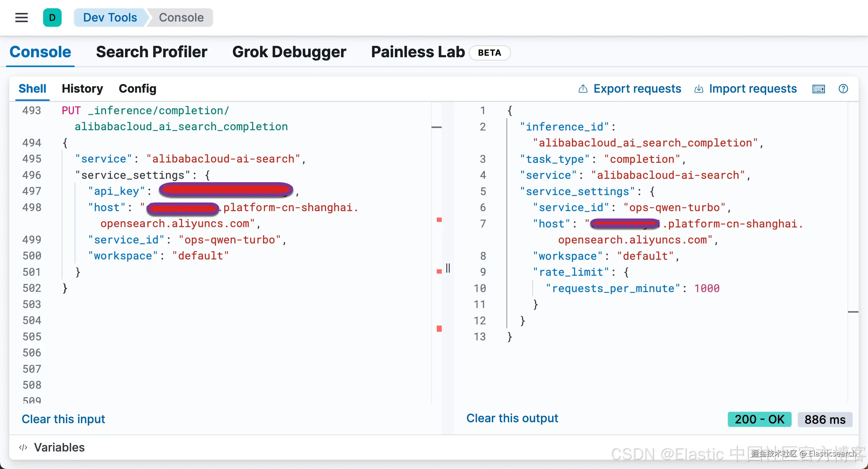Click input value "alibabacloud-ai-search" on line 495
868x469 pixels.
[x=223, y=159]
